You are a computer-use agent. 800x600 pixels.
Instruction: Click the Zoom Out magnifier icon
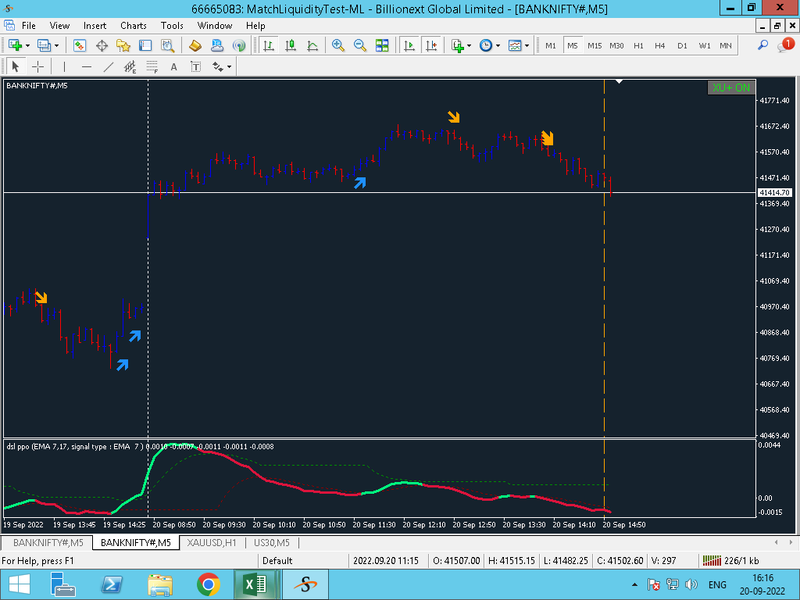(360, 45)
